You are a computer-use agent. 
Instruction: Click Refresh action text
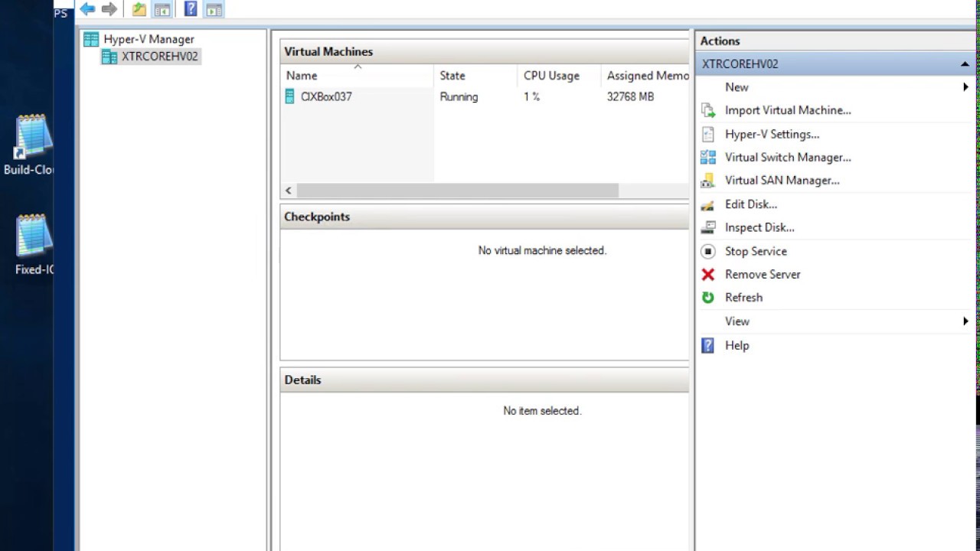743,298
